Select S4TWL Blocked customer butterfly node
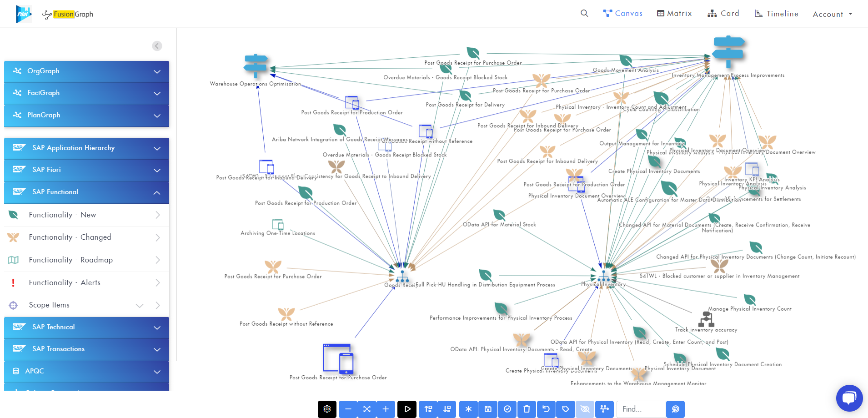 click(x=719, y=266)
